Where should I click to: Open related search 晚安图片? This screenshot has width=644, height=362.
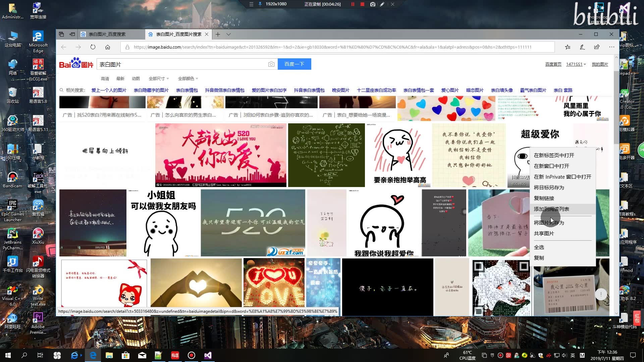pos(340,90)
